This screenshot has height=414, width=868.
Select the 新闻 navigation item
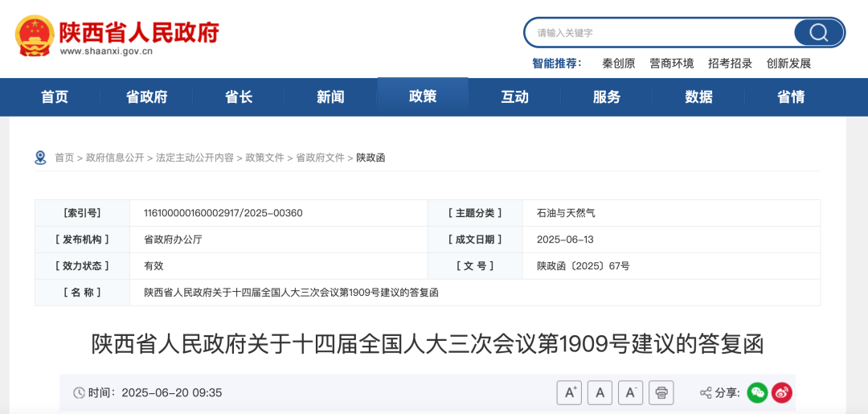tap(330, 97)
